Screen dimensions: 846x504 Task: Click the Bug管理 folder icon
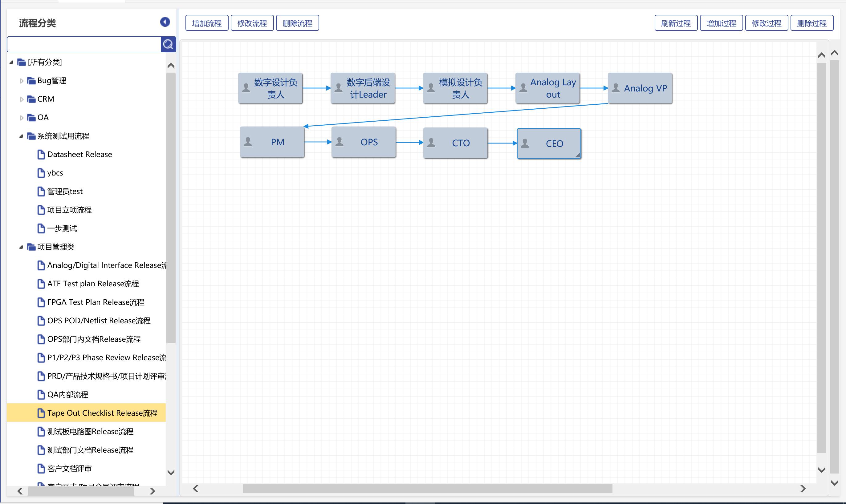(31, 80)
